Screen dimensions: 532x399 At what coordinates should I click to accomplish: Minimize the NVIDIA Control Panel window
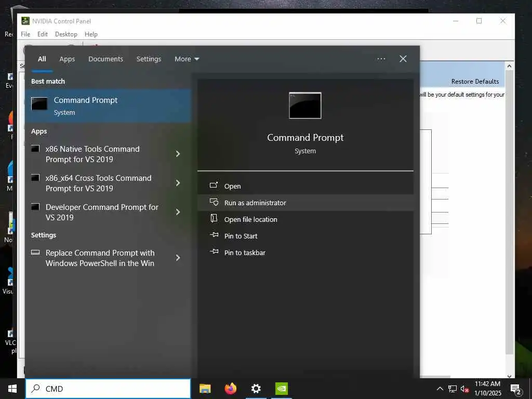click(x=456, y=21)
